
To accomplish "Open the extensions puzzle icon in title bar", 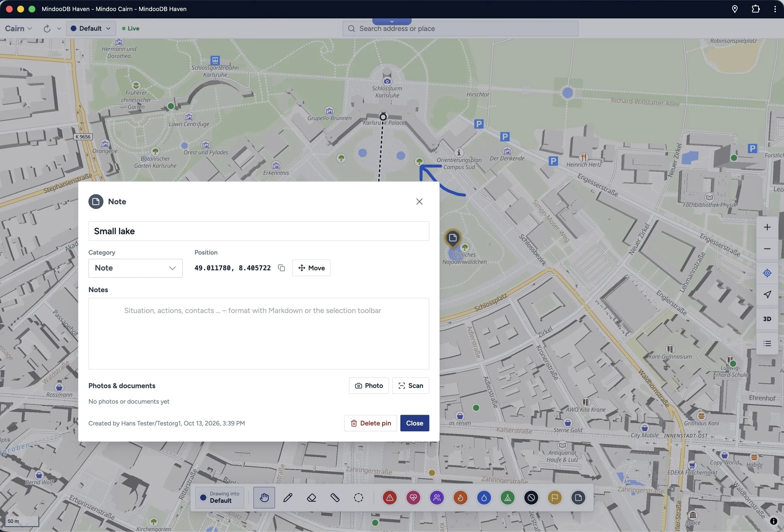I will (756, 9).
